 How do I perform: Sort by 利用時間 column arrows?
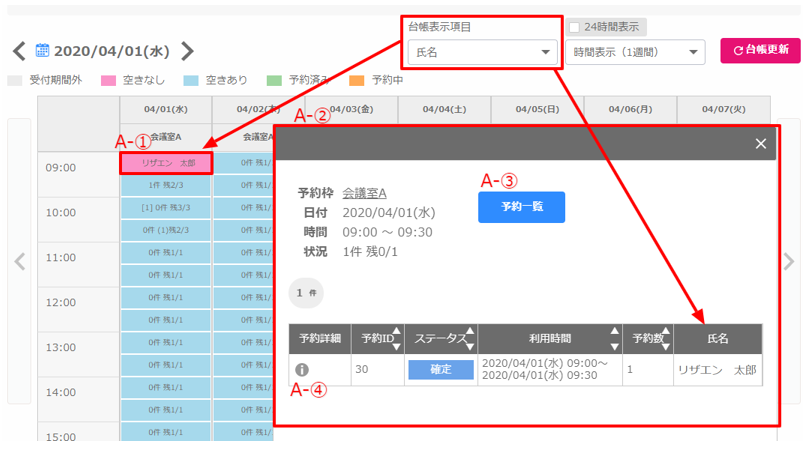613,339
